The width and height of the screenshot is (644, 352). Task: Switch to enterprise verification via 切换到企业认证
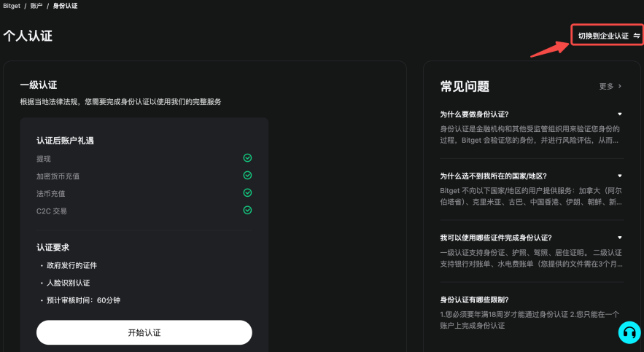(603, 36)
